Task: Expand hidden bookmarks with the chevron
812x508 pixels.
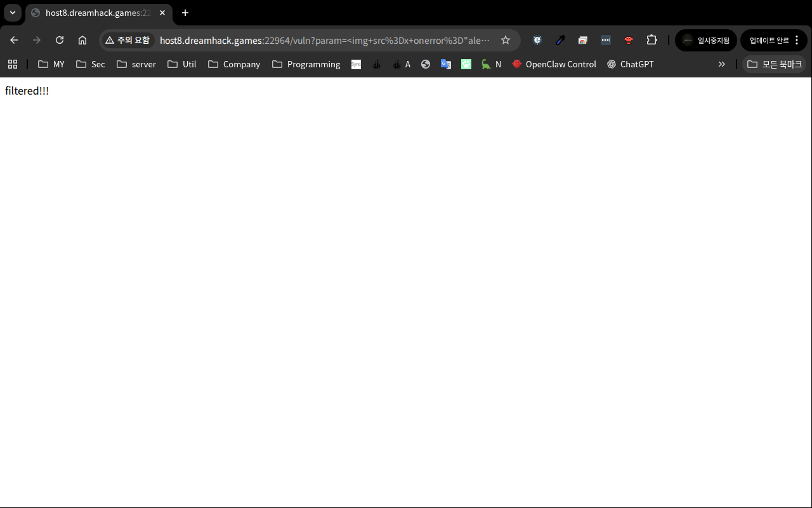Action: coord(721,64)
